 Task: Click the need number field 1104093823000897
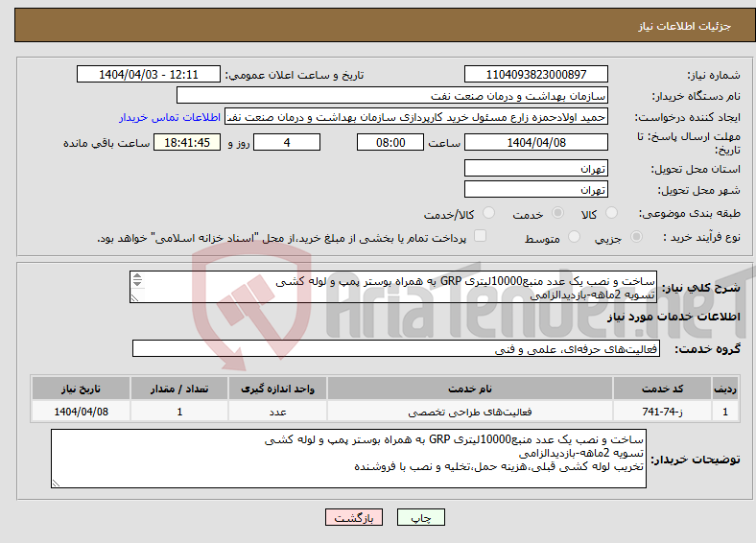point(535,74)
